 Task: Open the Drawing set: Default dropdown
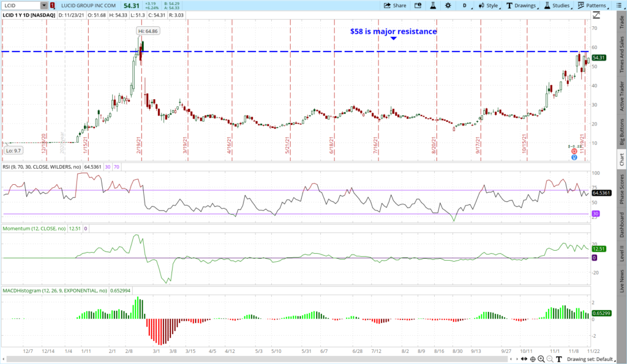click(x=591, y=359)
